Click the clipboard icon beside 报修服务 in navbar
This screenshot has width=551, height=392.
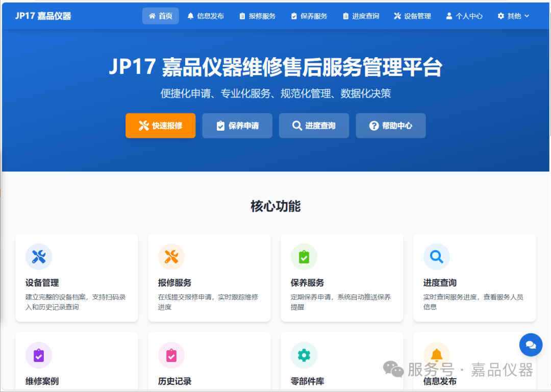242,16
